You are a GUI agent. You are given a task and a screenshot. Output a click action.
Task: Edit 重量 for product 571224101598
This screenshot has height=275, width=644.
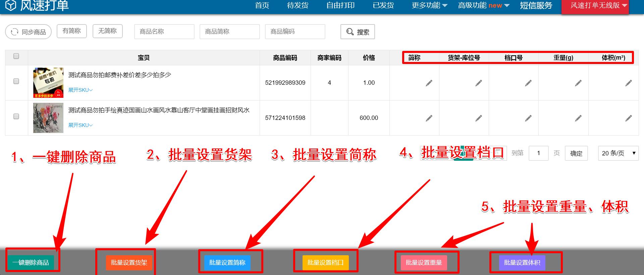[578, 118]
